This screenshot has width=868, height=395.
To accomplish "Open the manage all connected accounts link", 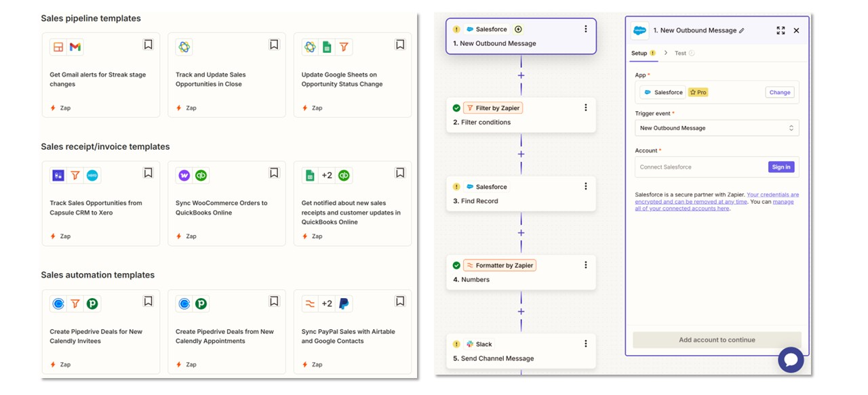I will pyautogui.click(x=715, y=205).
